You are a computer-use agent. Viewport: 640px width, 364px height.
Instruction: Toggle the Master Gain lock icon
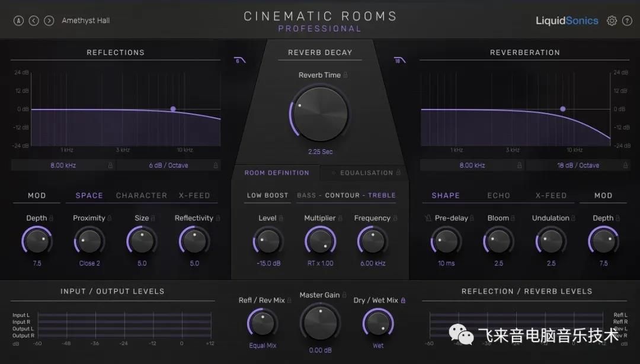tap(344, 295)
